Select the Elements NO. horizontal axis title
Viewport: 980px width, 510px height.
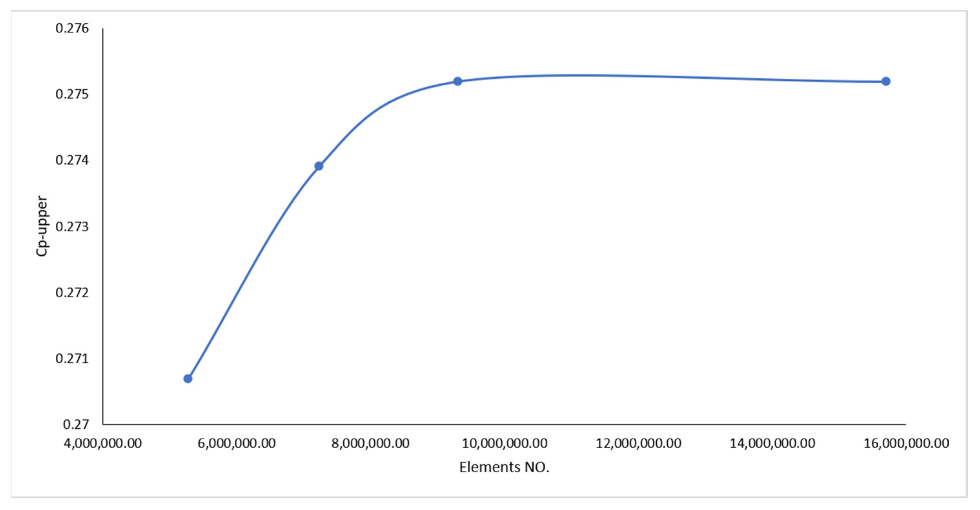[x=504, y=467]
